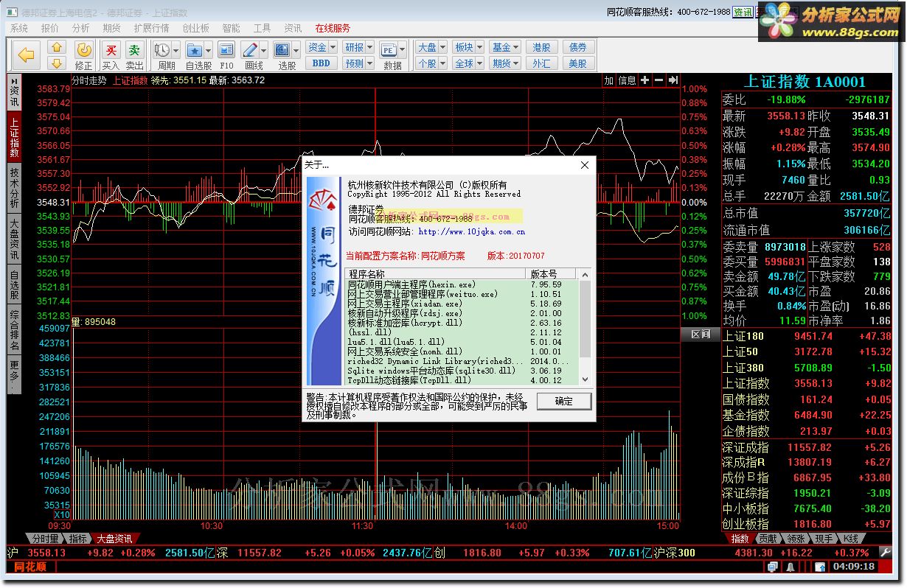Open the 扩展行情 menu
This screenshot has width=907, height=588.
tap(151, 28)
